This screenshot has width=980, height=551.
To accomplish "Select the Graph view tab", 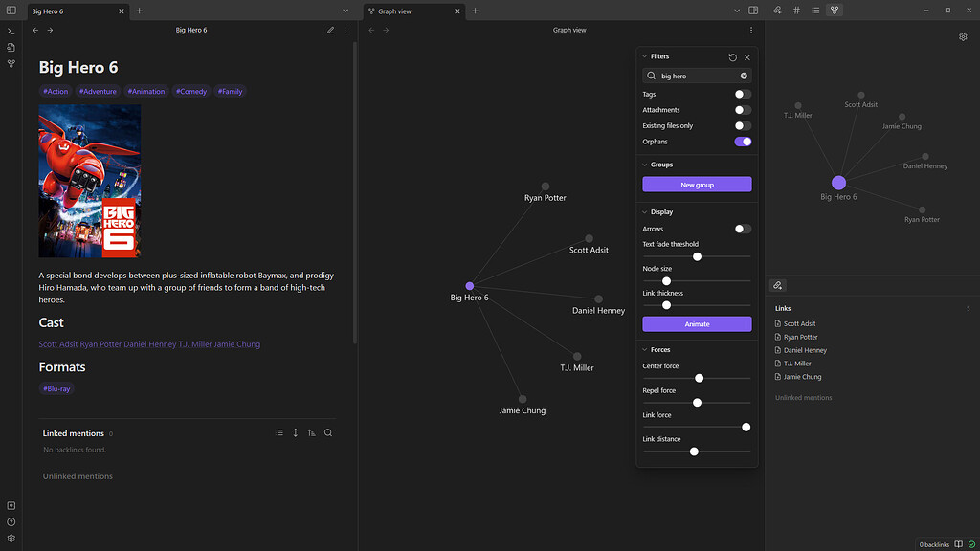I will (406, 11).
